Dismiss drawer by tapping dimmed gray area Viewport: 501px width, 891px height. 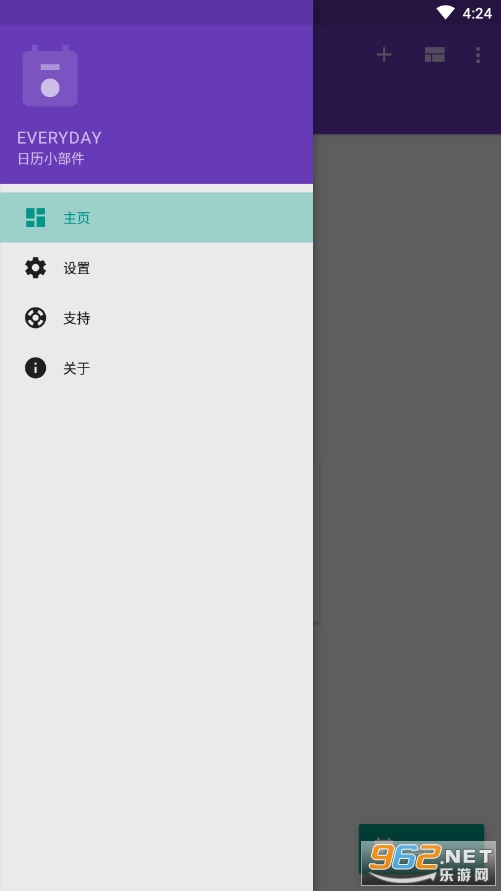tap(407, 455)
